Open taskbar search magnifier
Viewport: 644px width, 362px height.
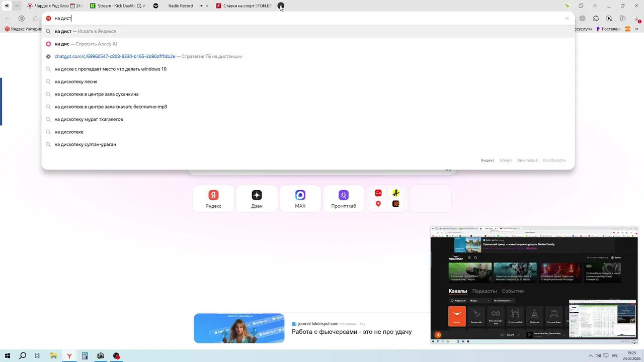coord(23,356)
